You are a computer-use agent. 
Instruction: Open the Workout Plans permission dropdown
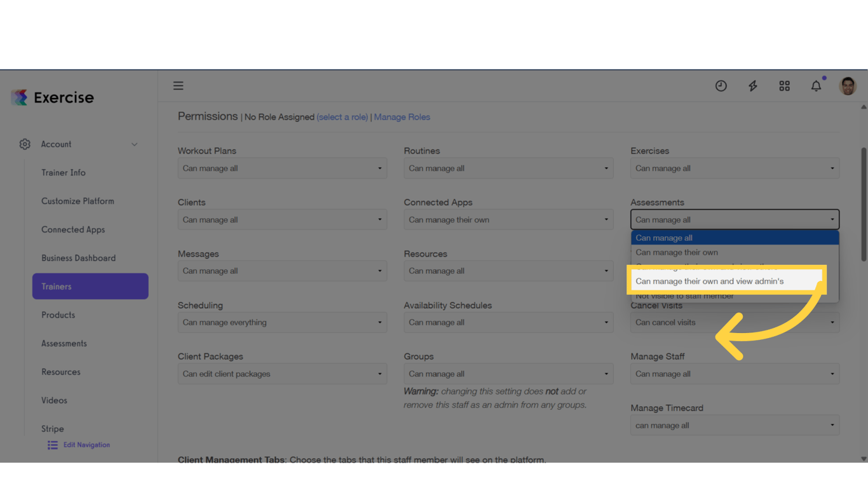[x=282, y=168]
